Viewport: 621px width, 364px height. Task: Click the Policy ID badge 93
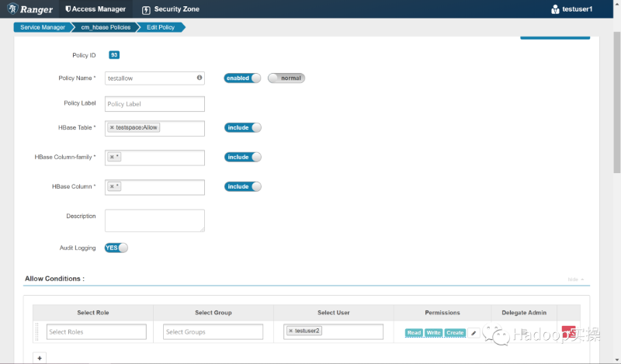click(114, 55)
